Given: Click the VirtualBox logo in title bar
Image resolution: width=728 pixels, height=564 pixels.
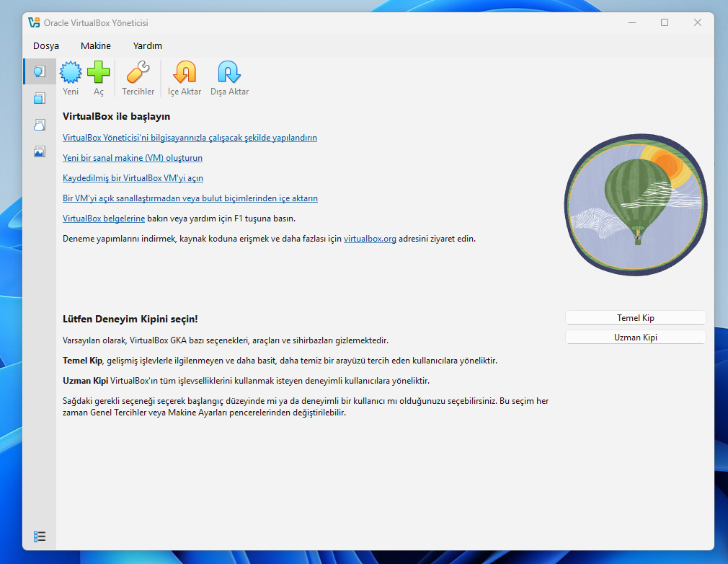Looking at the screenshot, I should point(34,22).
